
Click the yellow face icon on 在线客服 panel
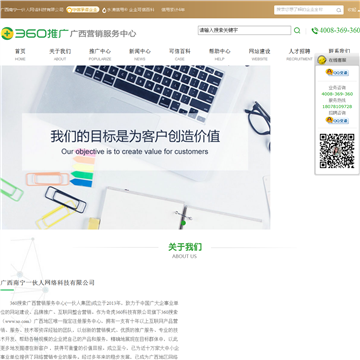tap(322, 60)
